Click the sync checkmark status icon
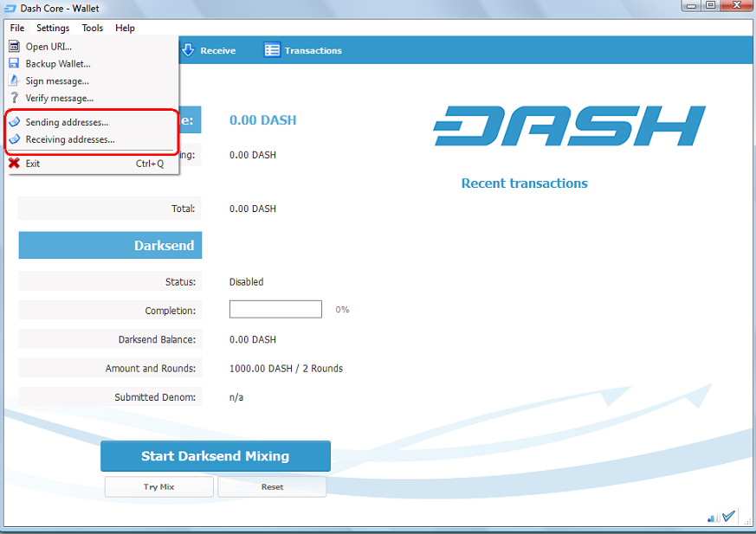This screenshot has height=534, width=756. pyautogui.click(x=728, y=516)
